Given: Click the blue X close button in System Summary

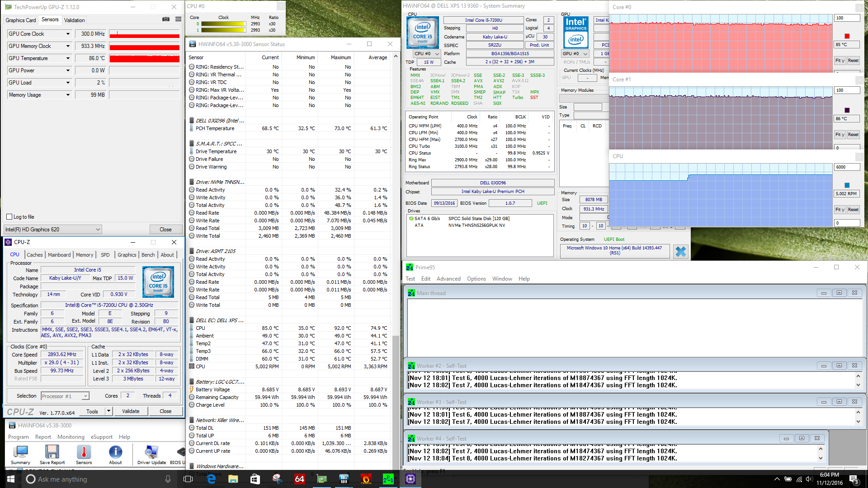Looking at the screenshot, I should tap(680, 251).
